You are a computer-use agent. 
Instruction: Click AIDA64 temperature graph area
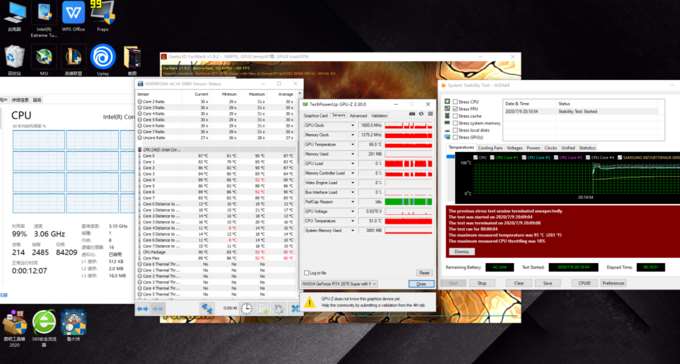(576, 179)
